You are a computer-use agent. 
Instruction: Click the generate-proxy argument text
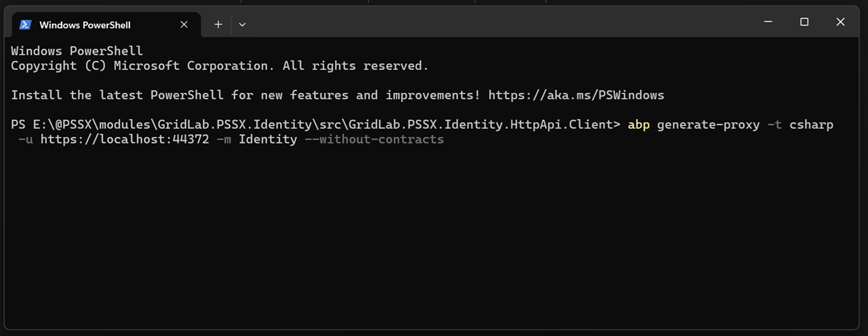tap(708, 125)
